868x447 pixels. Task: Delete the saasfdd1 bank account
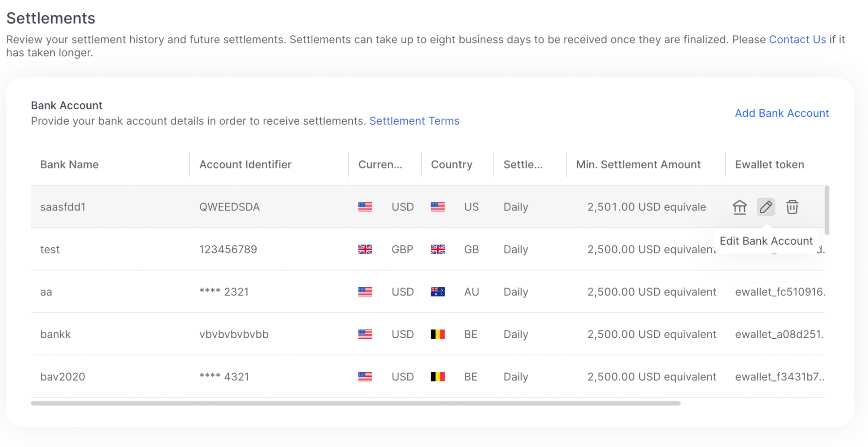coord(792,207)
